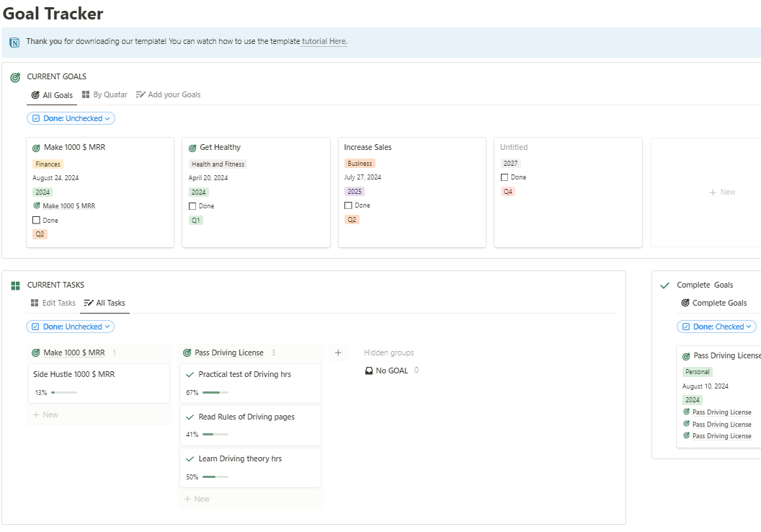Check Done on Make 1000 $ MRR card
Viewport: 761px width, 532px height.
pos(36,221)
